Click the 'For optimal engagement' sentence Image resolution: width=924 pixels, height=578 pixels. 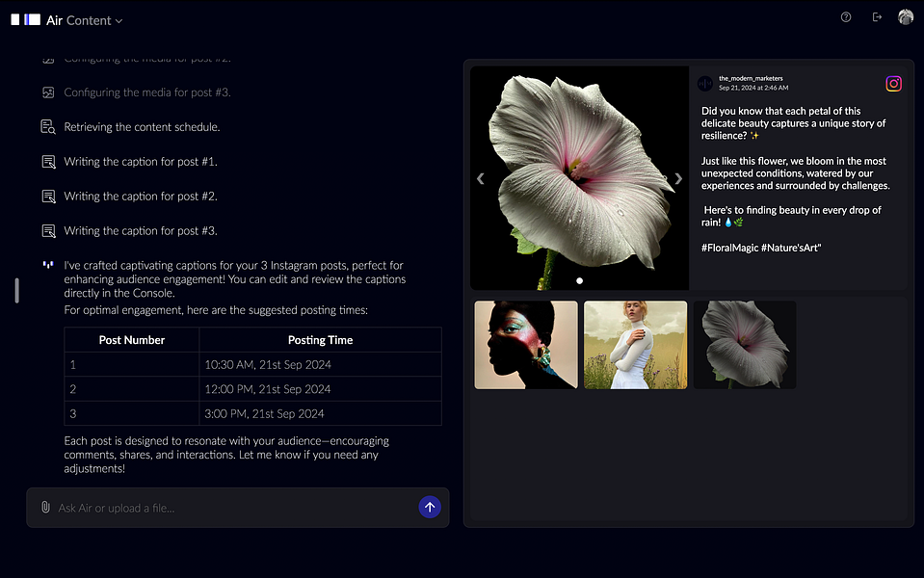(x=216, y=310)
